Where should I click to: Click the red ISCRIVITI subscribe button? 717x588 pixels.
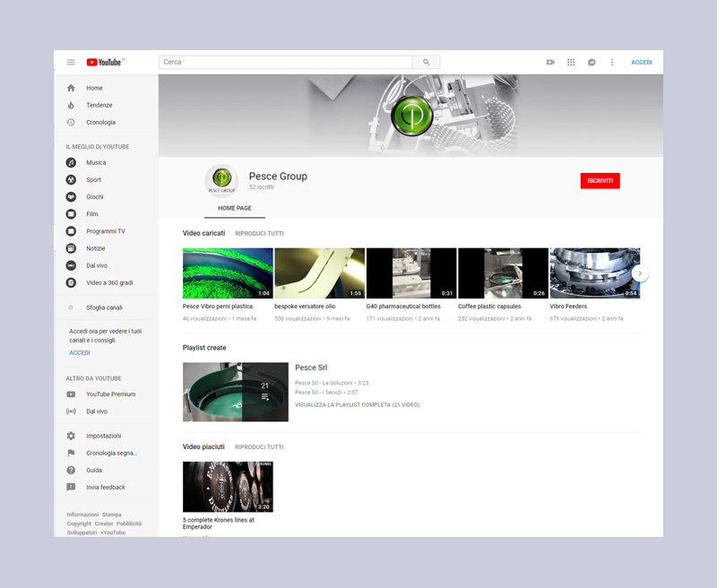click(600, 180)
